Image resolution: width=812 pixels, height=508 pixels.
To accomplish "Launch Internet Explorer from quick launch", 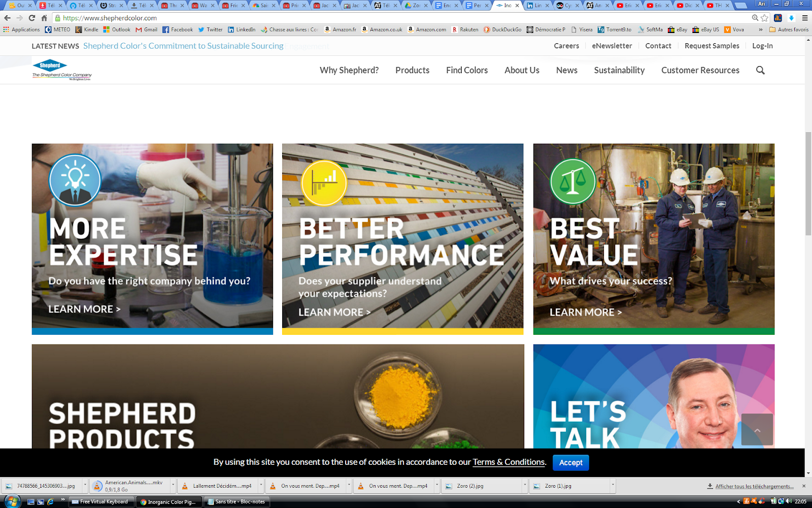I will [50, 501].
